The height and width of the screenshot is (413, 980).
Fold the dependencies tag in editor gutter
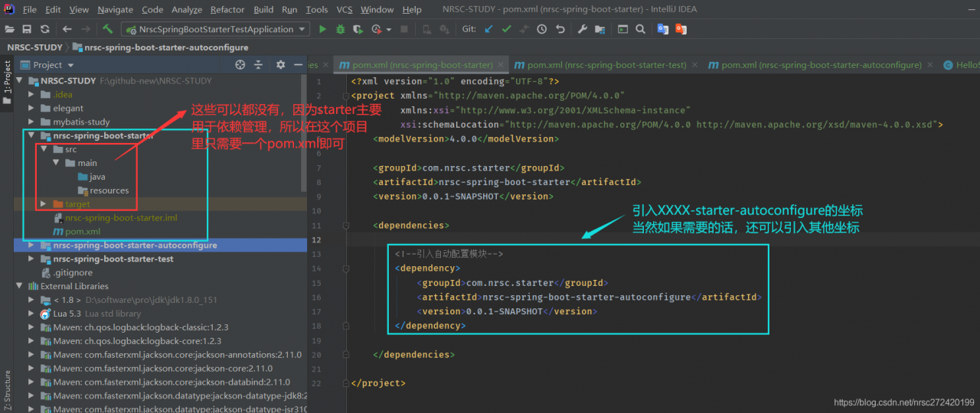345,226
